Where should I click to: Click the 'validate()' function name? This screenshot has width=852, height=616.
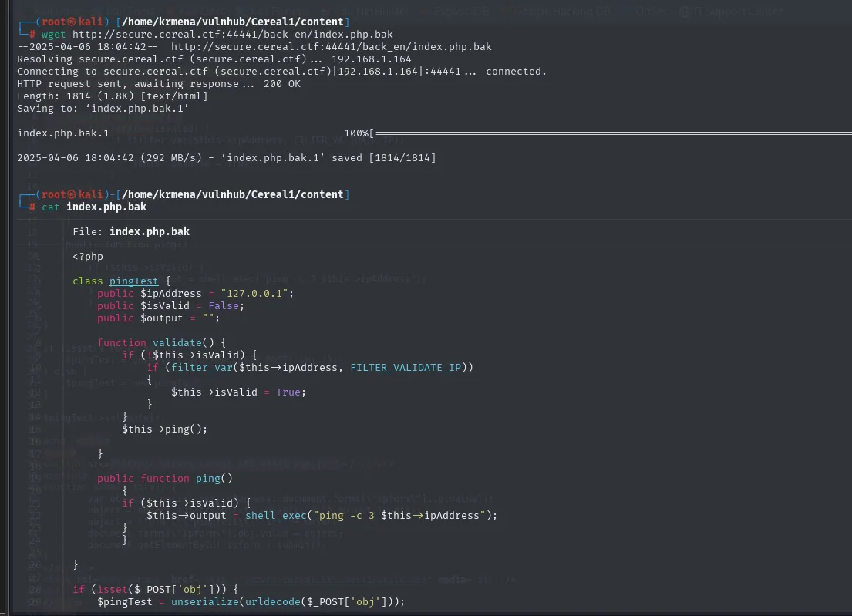(183, 343)
